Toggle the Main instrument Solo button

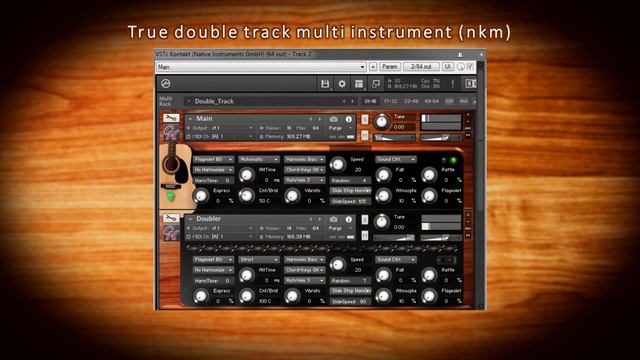point(365,119)
